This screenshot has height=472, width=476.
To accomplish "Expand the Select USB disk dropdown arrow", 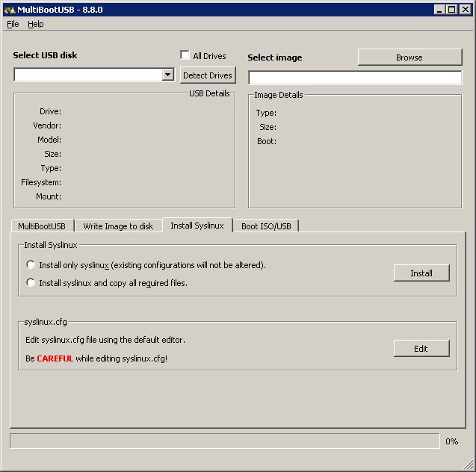I will (167, 75).
